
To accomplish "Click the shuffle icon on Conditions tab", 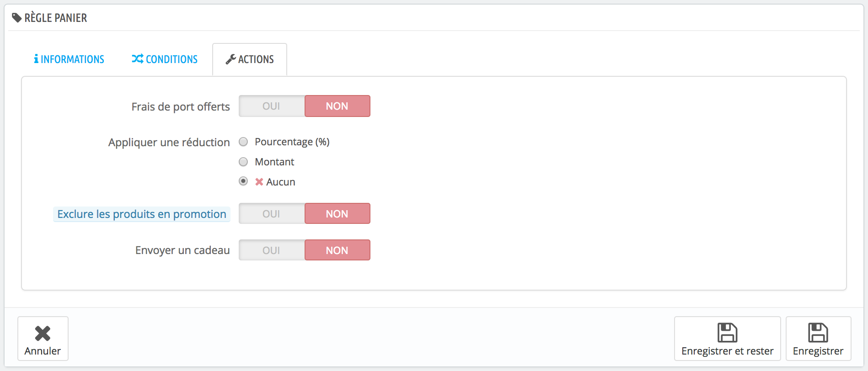I will point(137,59).
